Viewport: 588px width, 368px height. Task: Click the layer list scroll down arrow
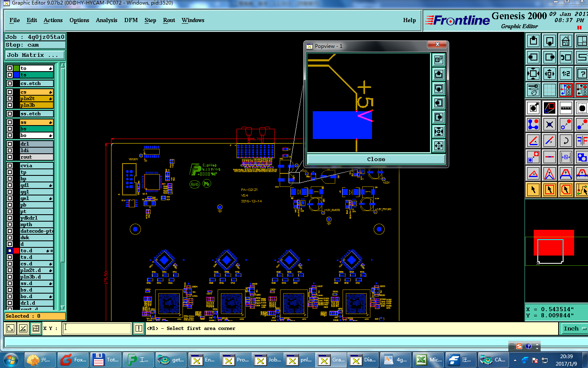pos(62,307)
